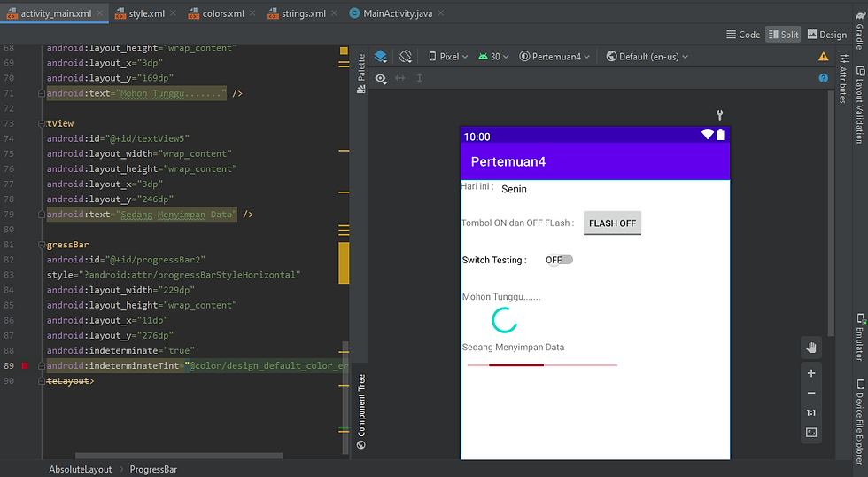The height and width of the screenshot is (477, 868).
Task: Click the wrench icon above preview
Action: [719, 114]
